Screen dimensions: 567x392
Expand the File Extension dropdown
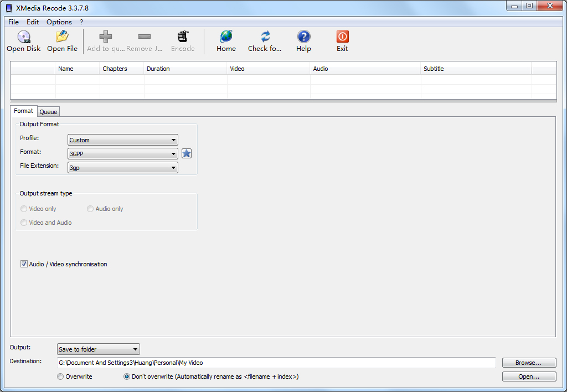(x=122, y=167)
